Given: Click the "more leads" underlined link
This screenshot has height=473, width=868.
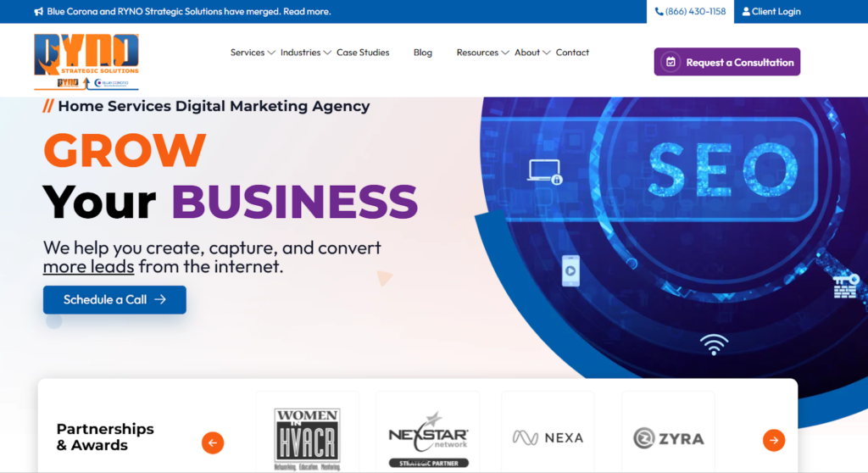Looking at the screenshot, I should click(x=88, y=266).
